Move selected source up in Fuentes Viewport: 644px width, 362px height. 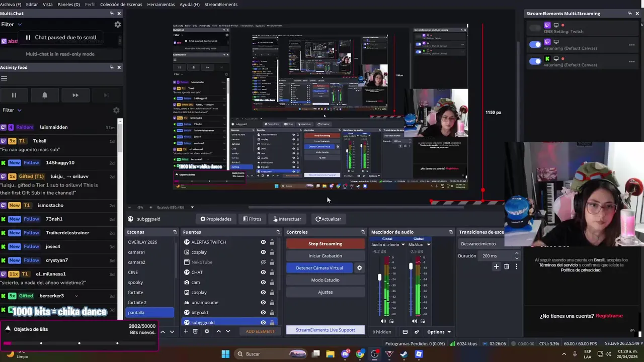pos(218,331)
